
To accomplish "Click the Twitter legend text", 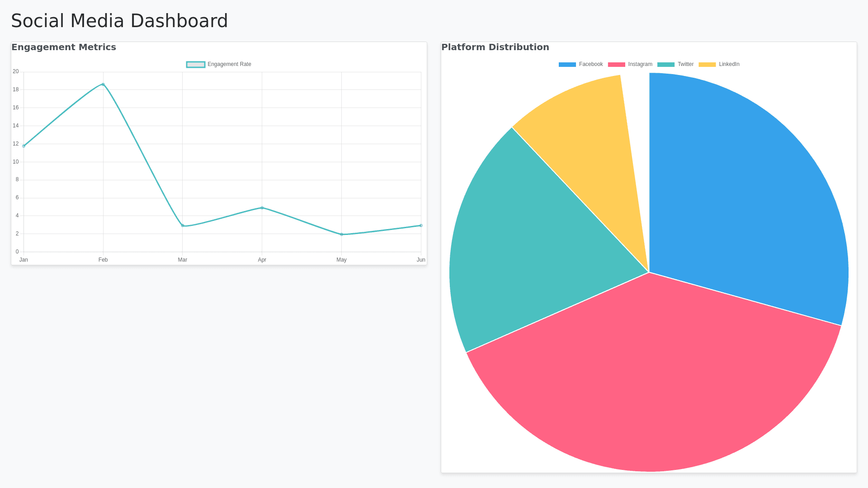I will [x=685, y=64].
